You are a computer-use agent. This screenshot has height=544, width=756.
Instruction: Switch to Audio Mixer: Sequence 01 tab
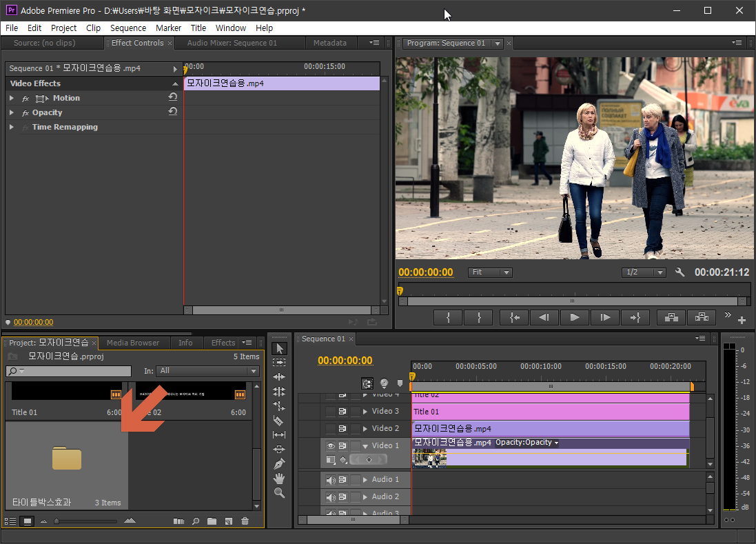pyautogui.click(x=232, y=43)
